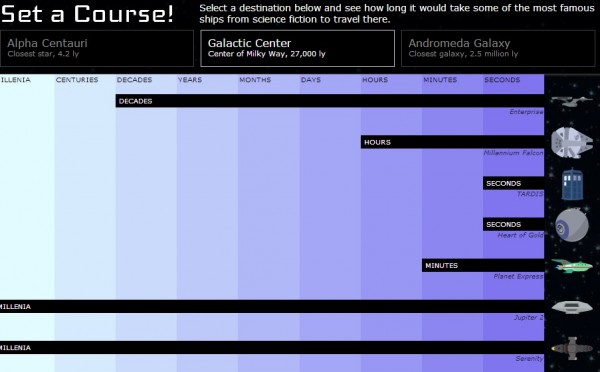Click the Enterprise starship icon
Screen dimensions: 600x372
(571, 101)
